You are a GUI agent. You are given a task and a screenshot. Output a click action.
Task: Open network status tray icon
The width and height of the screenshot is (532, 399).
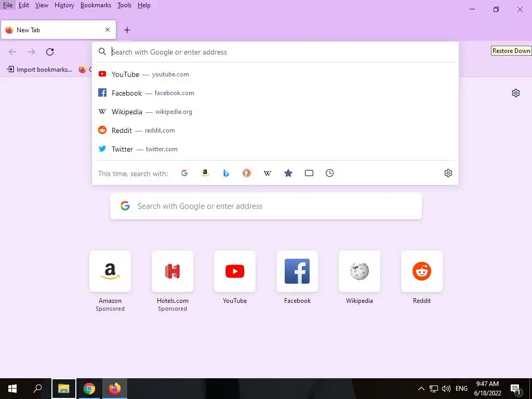[434, 389]
